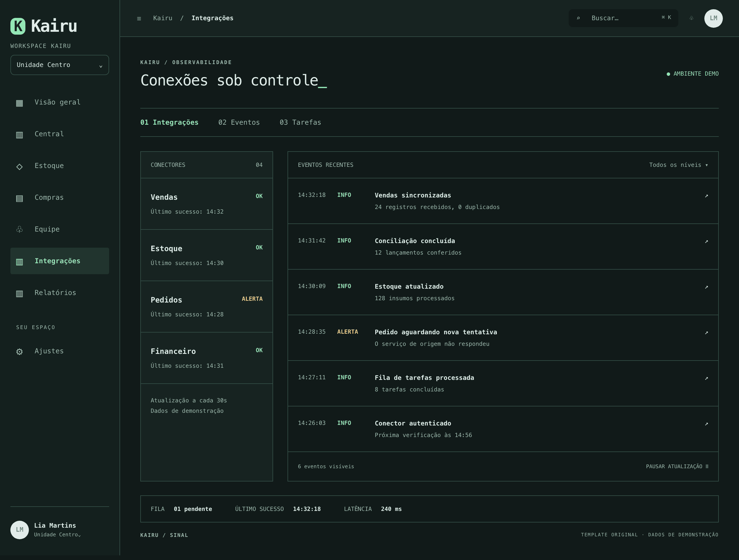Click the 'Conexões sob controle' heading

click(x=233, y=81)
